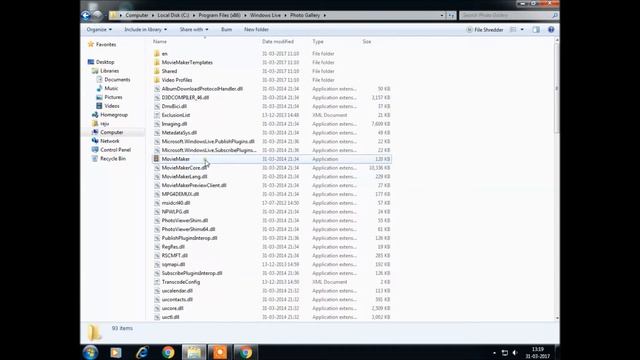Screen dimensions: 640x360
Task: Click the refresh button beside address bar
Action: (x=451, y=16)
